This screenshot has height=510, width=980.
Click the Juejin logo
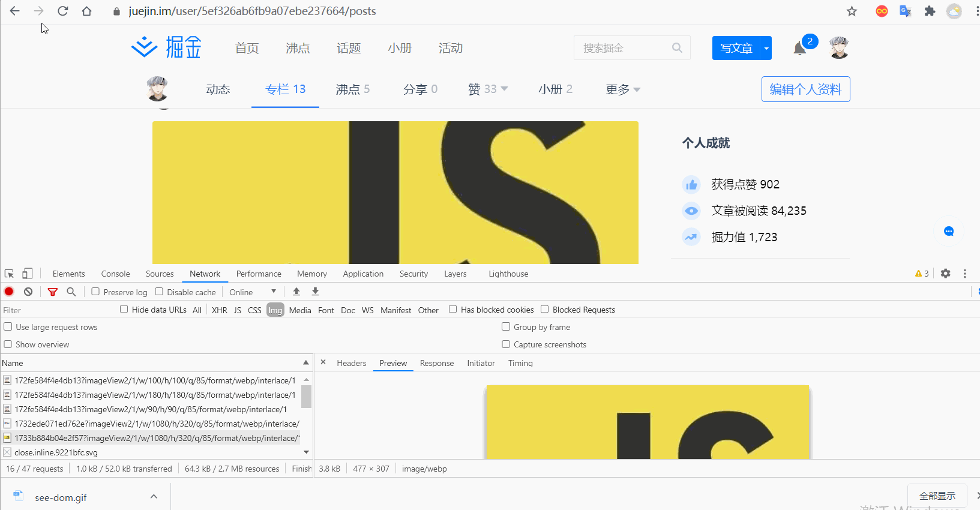tap(166, 47)
